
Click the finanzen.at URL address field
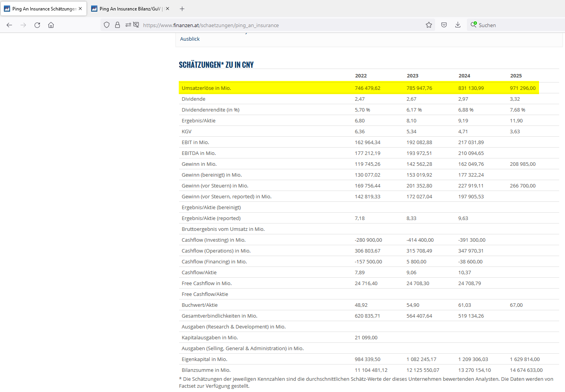tap(271, 25)
